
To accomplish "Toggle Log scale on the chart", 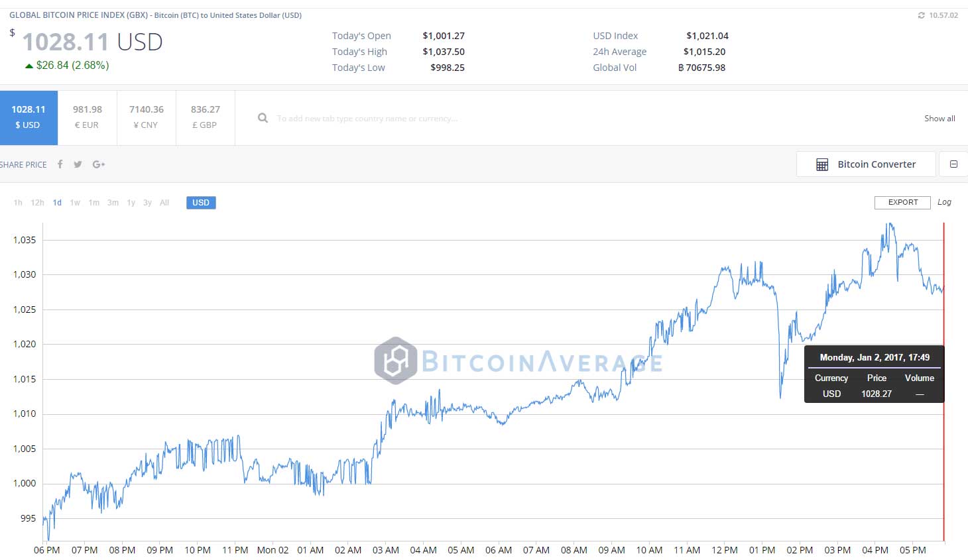I will click(x=944, y=202).
